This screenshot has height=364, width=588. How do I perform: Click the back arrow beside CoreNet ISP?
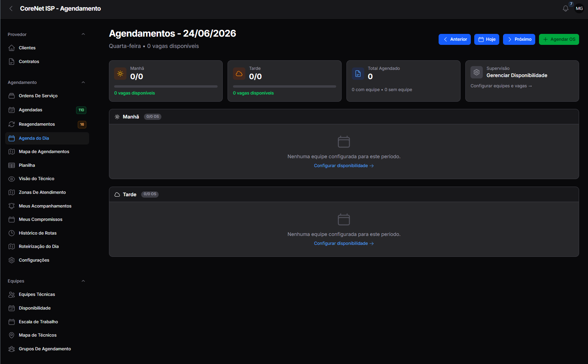11,9
